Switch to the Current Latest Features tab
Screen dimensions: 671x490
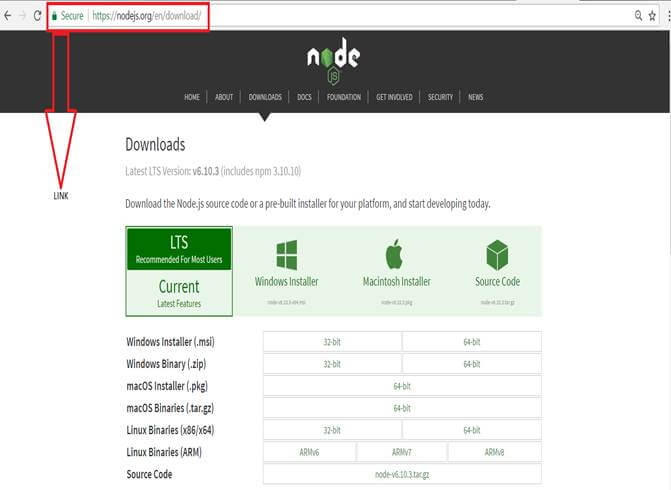[x=179, y=293]
